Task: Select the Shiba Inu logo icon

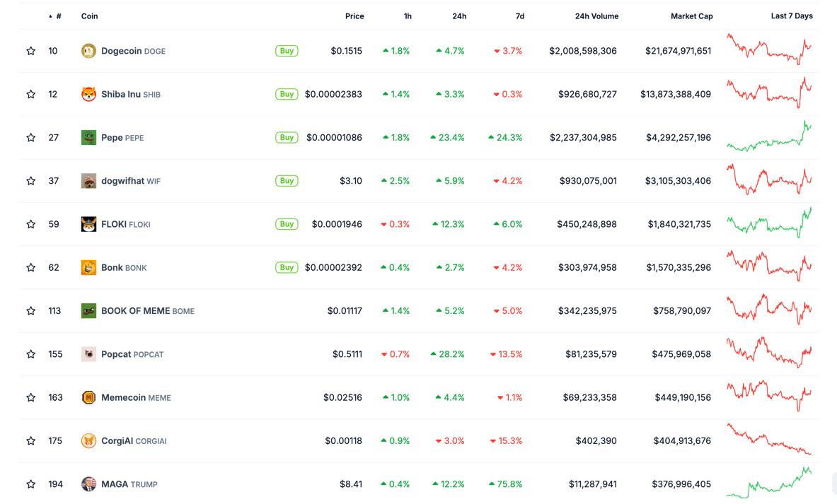Action: click(88, 93)
